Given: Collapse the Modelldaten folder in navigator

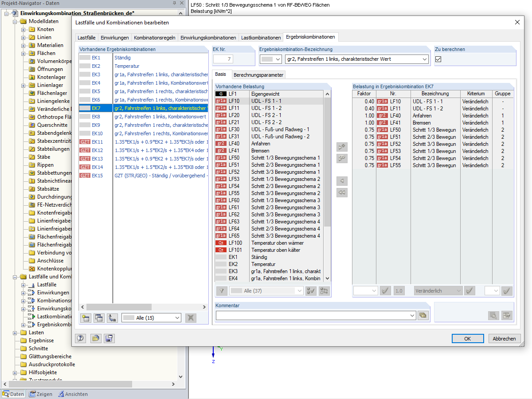Looking at the screenshot, I should click(16, 21).
